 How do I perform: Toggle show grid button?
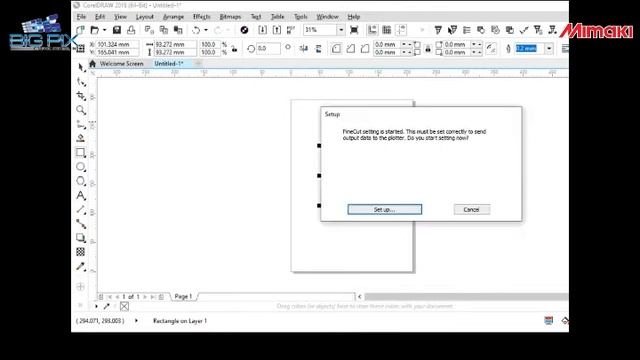[387, 30]
